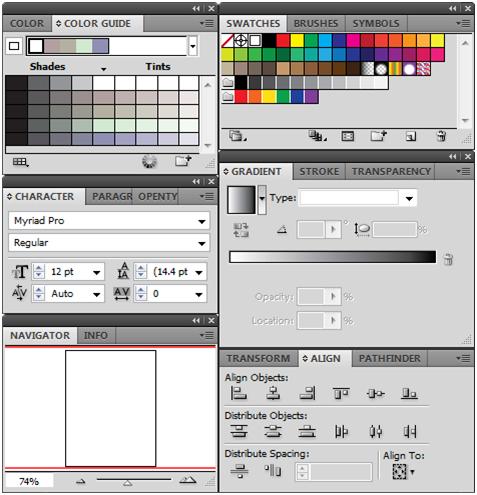Image resolution: width=477 pixels, height=495 pixels.
Task: Click the Horizontal Align Left icon
Action: [238, 393]
